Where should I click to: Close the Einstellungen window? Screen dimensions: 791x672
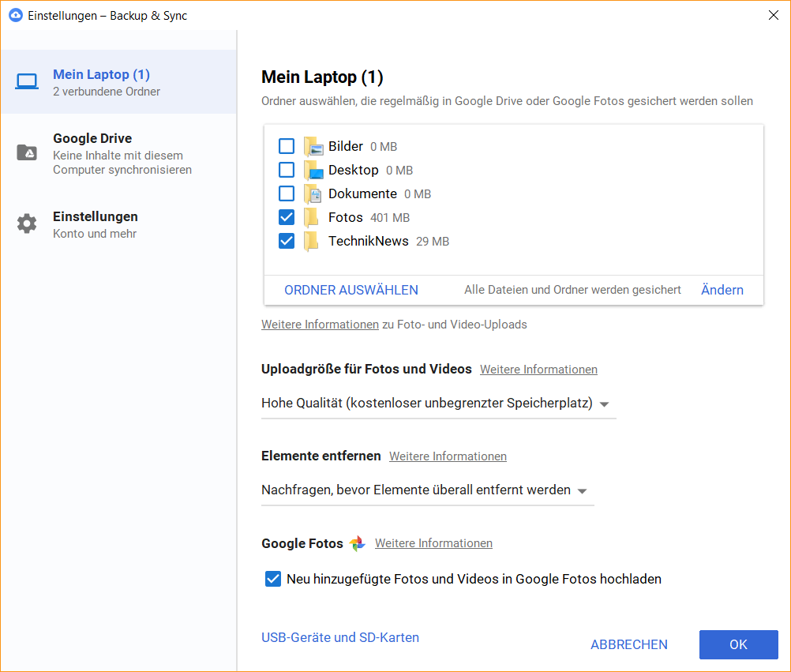[774, 15]
